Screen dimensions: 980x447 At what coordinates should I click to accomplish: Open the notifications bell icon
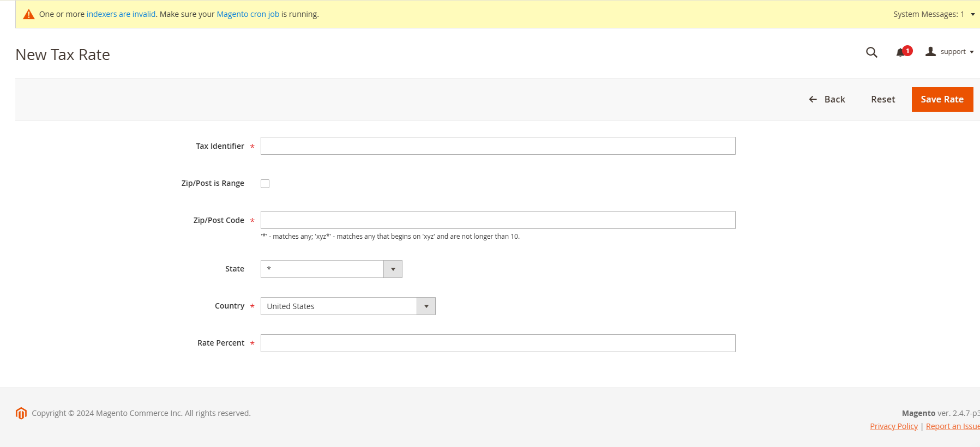click(900, 52)
